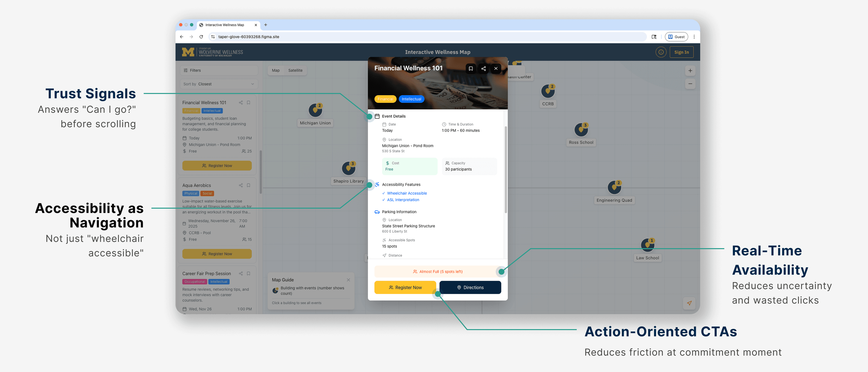Zoom in on the map
The width and height of the screenshot is (868, 372).
[690, 70]
